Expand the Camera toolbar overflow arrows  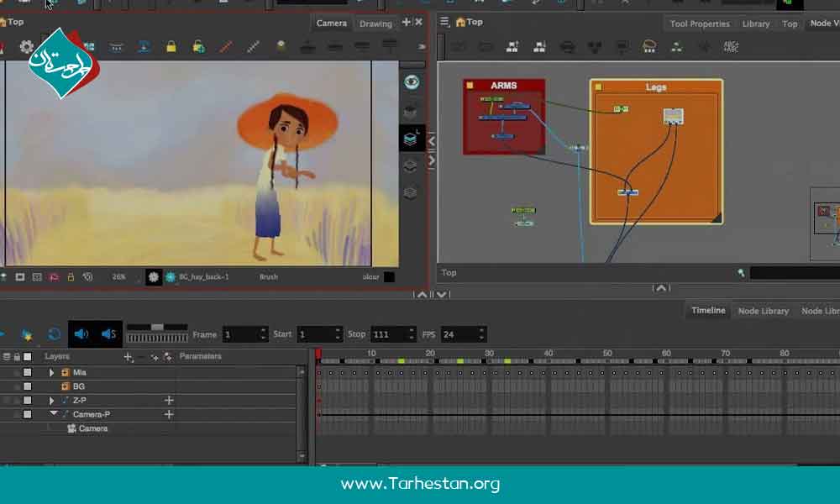tap(422, 47)
